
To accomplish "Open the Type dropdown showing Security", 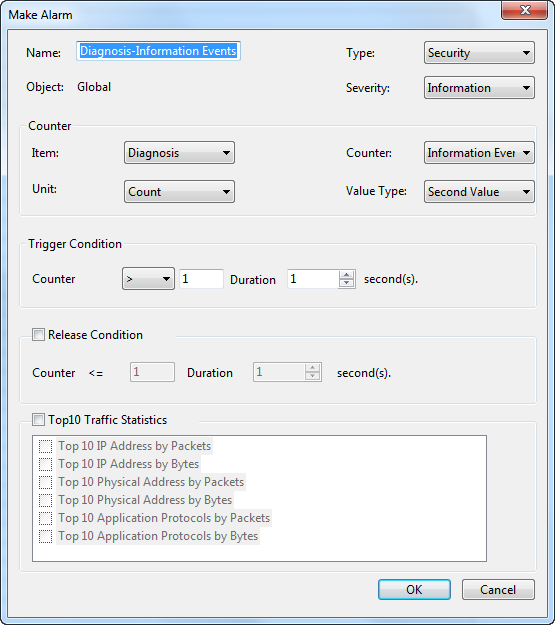I will (x=479, y=53).
